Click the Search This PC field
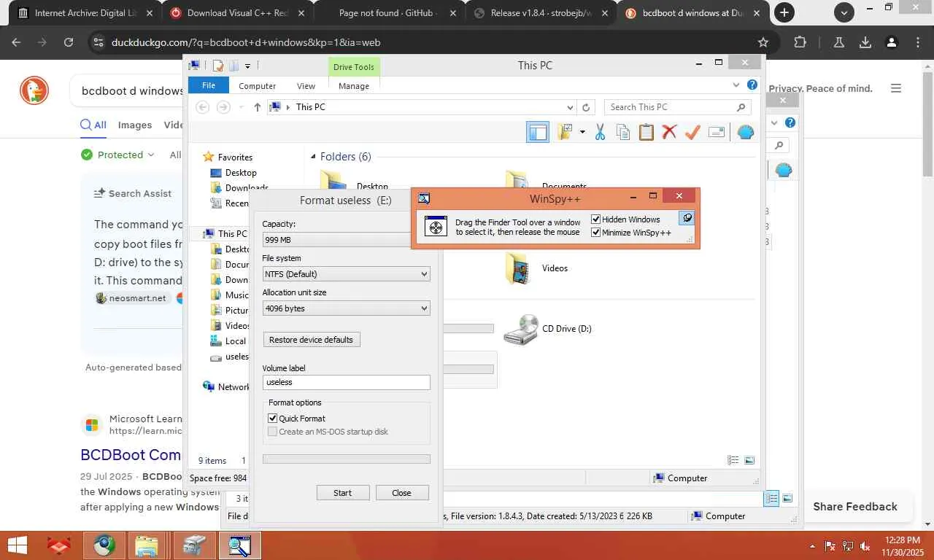 (678, 107)
